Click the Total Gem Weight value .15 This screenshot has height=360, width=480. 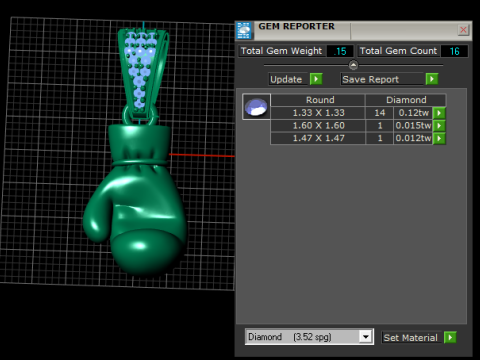(340, 51)
